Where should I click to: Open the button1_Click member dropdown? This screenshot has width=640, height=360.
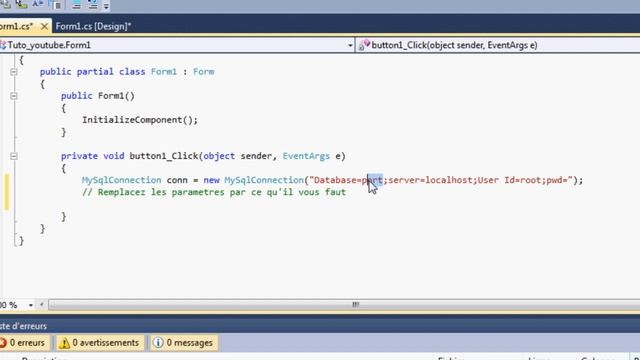pos(498,45)
